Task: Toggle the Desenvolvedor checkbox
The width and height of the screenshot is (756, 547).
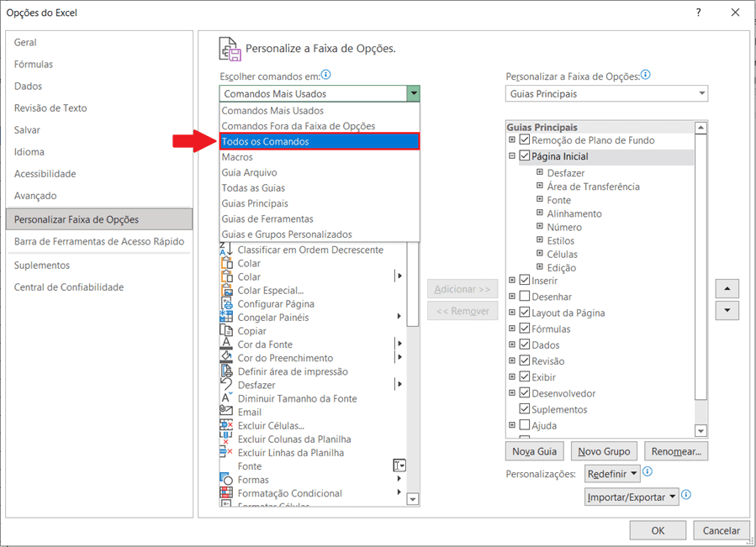Action: (x=525, y=392)
